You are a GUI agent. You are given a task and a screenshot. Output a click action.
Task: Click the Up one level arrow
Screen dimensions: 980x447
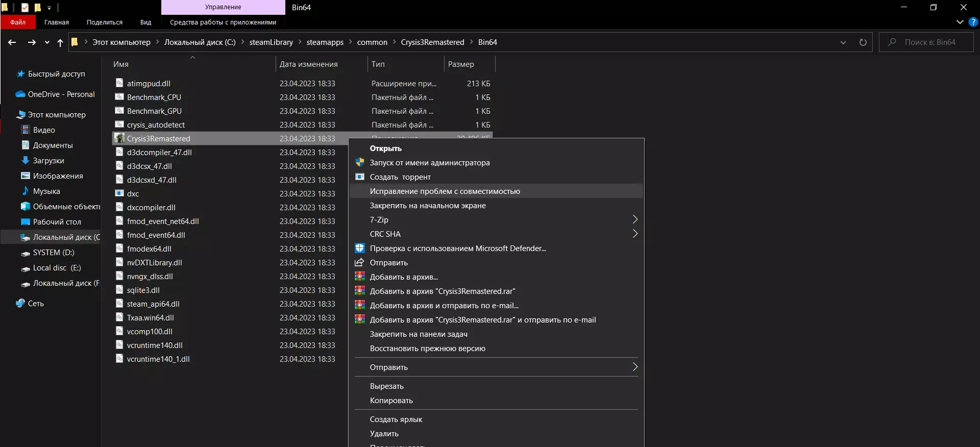(60, 42)
